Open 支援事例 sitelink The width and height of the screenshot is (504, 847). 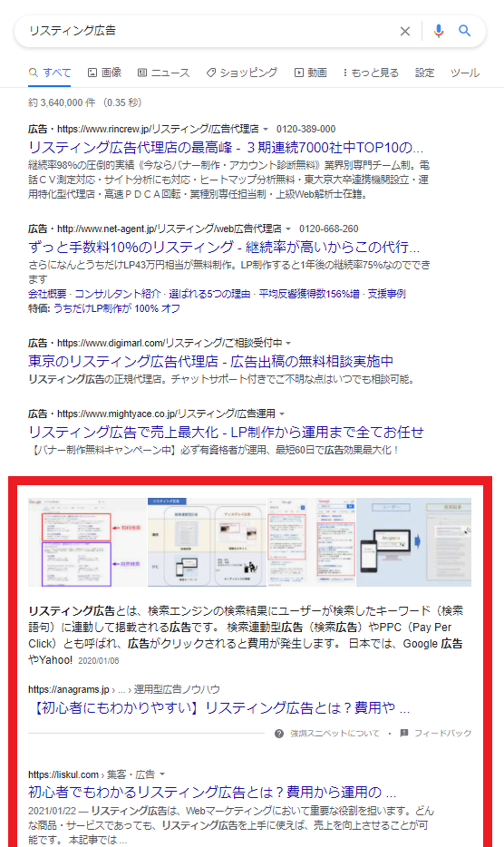386,294
